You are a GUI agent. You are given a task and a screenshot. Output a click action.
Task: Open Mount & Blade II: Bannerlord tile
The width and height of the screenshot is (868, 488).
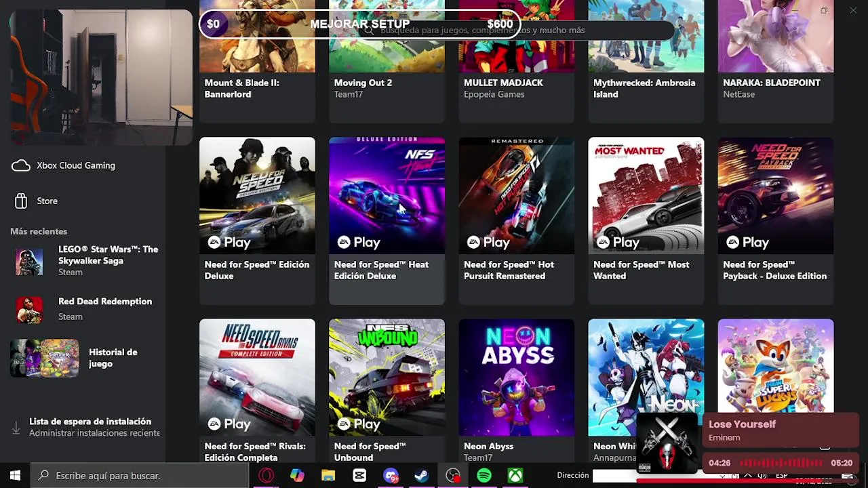click(257, 61)
